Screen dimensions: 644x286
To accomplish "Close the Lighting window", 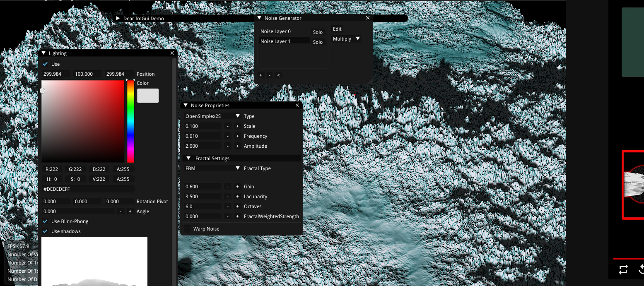I will coord(172,53).
